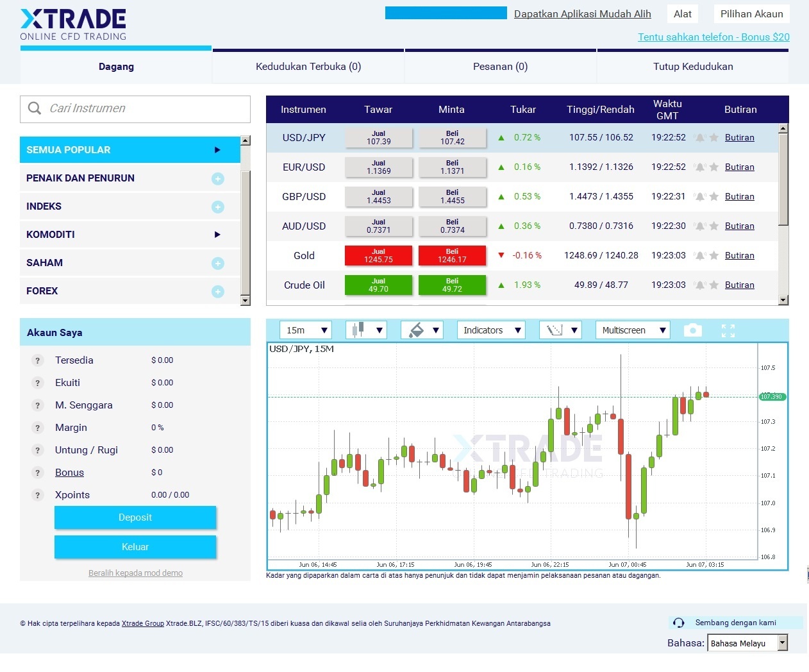Expand the KOMODITI category
Screen dimensions: 809x672
[218, 235]
